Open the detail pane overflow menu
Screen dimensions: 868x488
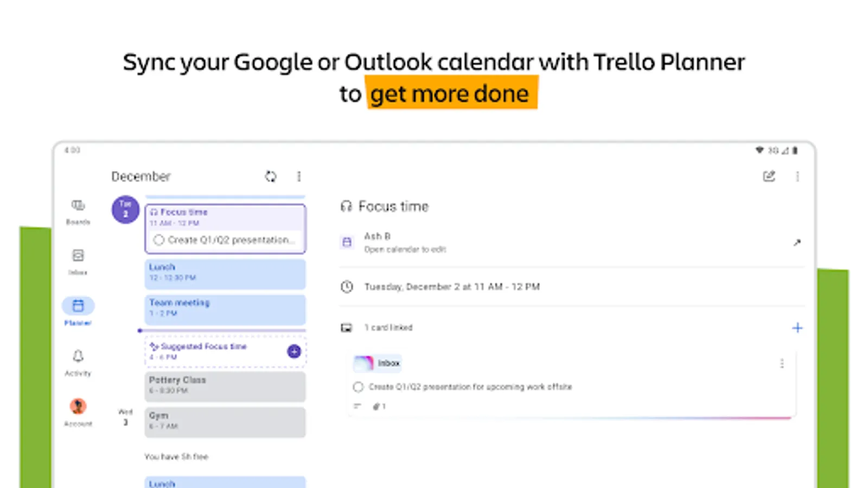click(797, 176)
